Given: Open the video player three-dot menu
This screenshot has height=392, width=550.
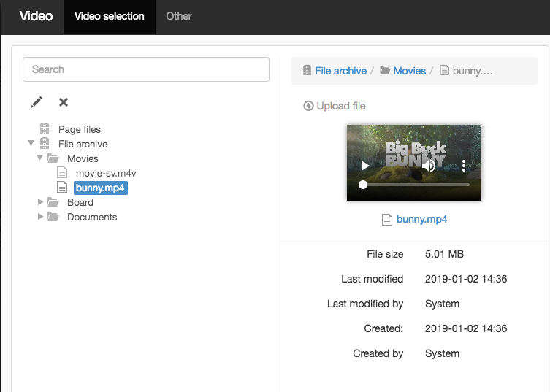Looking at the screenshot, I should pyautogui.click(x=464, y=166).
